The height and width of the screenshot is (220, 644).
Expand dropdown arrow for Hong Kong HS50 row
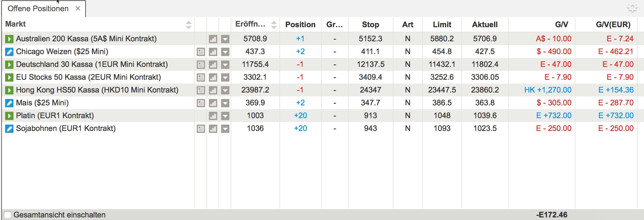point(225,90)
